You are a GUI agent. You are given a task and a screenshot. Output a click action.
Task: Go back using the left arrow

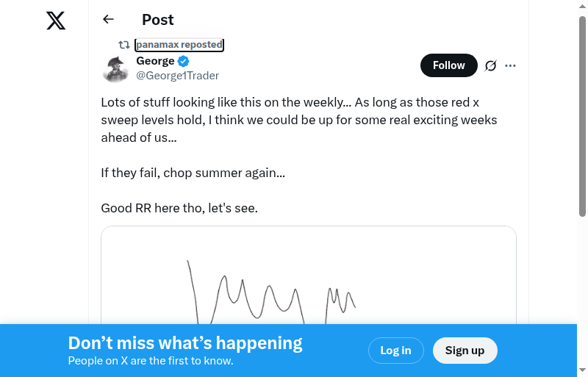109,20
